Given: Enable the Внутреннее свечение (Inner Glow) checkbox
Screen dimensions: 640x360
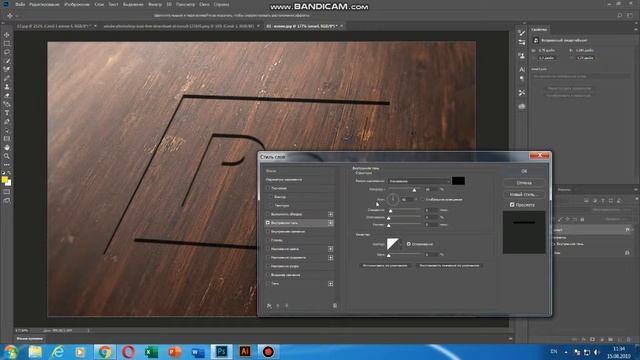Looking at the screenshot, I should tap(268, 231).
